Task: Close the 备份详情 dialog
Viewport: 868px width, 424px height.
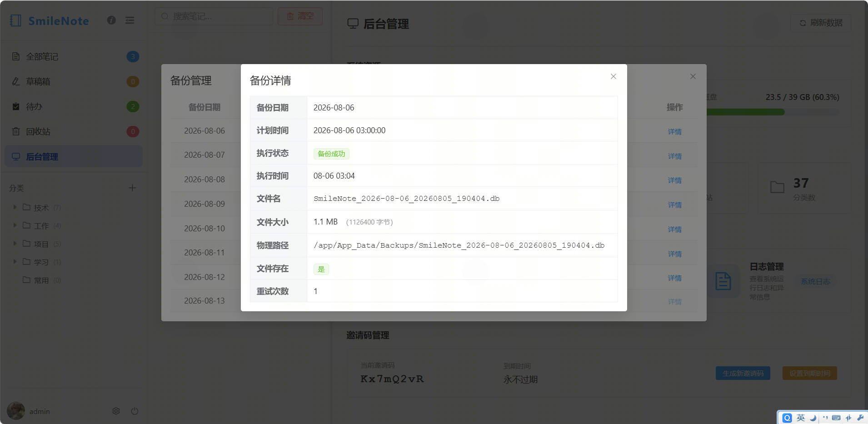Action: [x=613, y=76]
